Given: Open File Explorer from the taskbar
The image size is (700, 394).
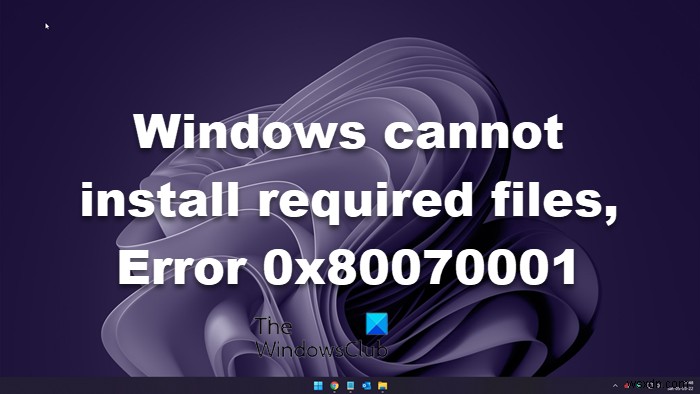Looking at the screenshot, I should (x=383, y=386).
